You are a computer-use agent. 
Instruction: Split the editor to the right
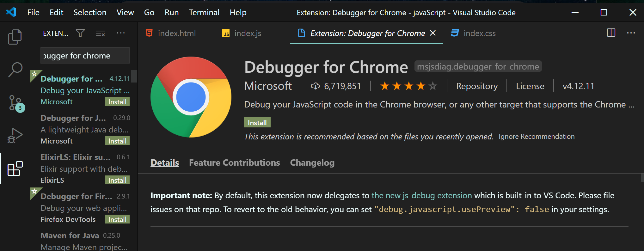point(611,33)
